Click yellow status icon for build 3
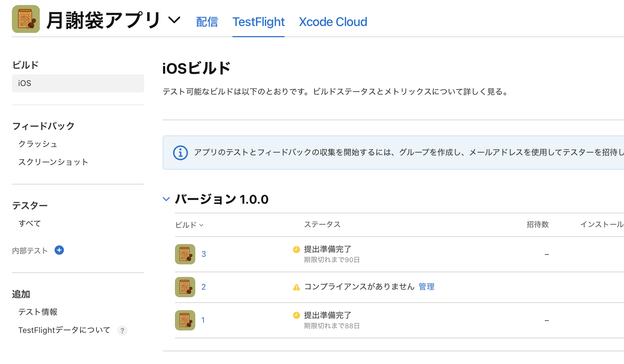 coord(296,249)
